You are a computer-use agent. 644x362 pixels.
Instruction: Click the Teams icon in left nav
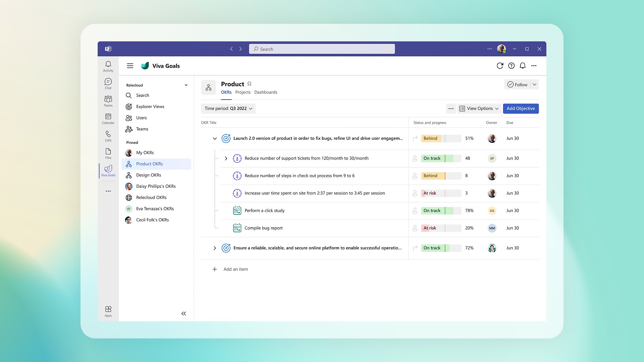(x=108, y=101)
